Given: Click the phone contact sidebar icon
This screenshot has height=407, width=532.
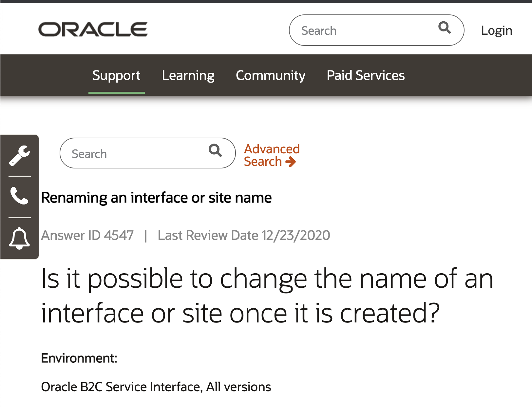Looking at the screenshot, I should click(20, 196).
